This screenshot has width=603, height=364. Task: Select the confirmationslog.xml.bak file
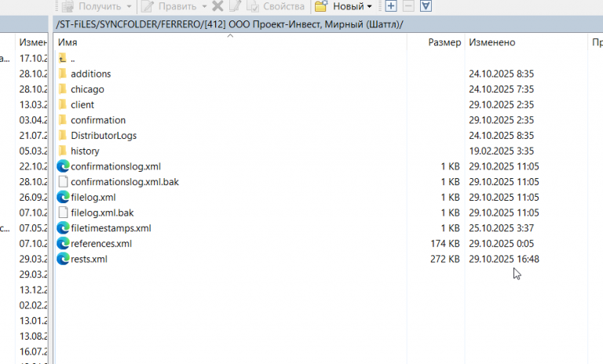point(118,182)
